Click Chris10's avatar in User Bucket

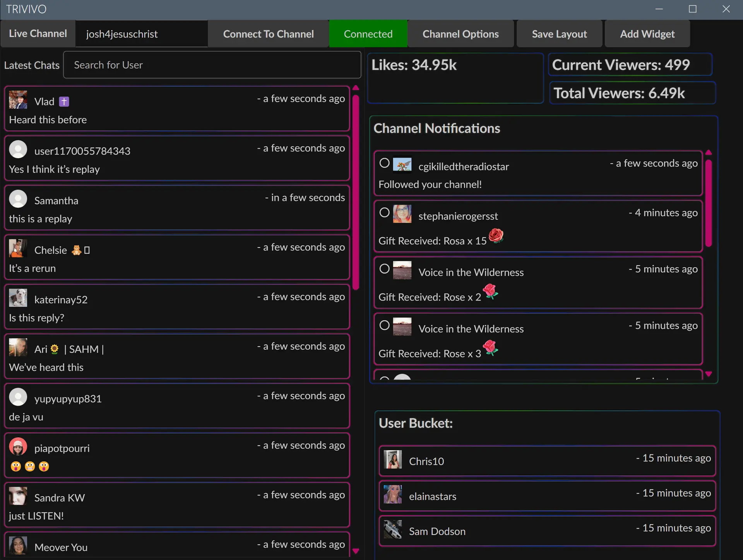pos(393,459)
